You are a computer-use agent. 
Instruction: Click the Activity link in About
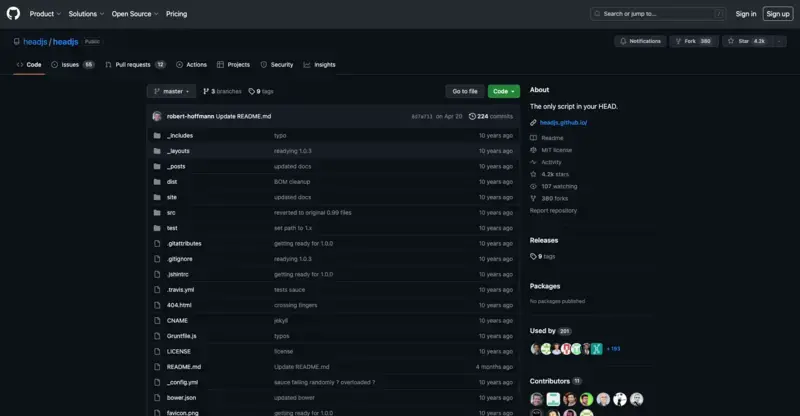pos(551,162)
